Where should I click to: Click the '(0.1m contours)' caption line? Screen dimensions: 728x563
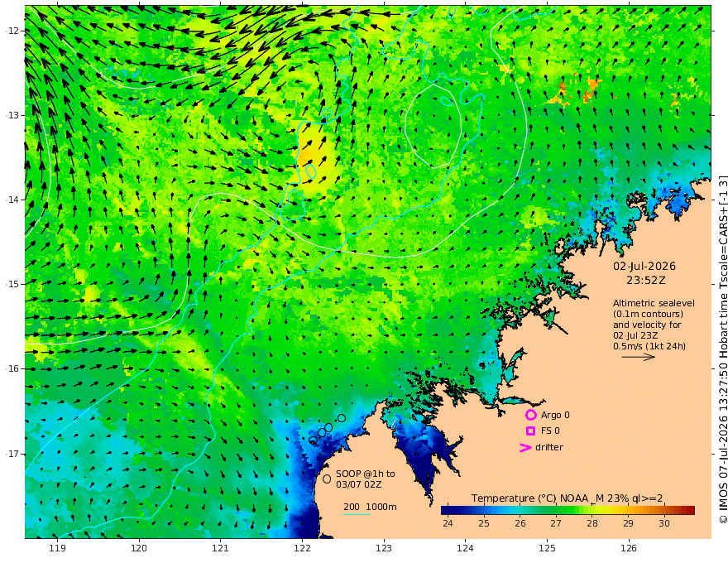648,314
